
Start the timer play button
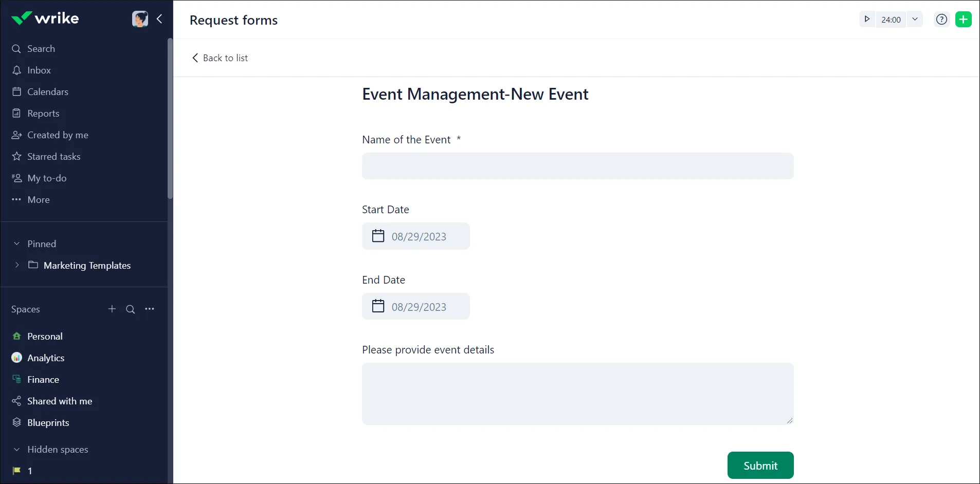tap(867, 20)
